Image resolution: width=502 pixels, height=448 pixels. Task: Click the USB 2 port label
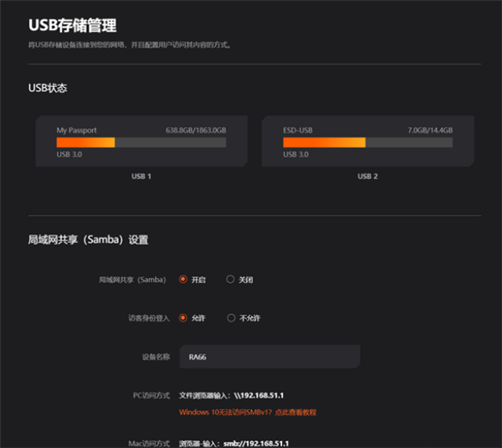(x=367, y=176)
